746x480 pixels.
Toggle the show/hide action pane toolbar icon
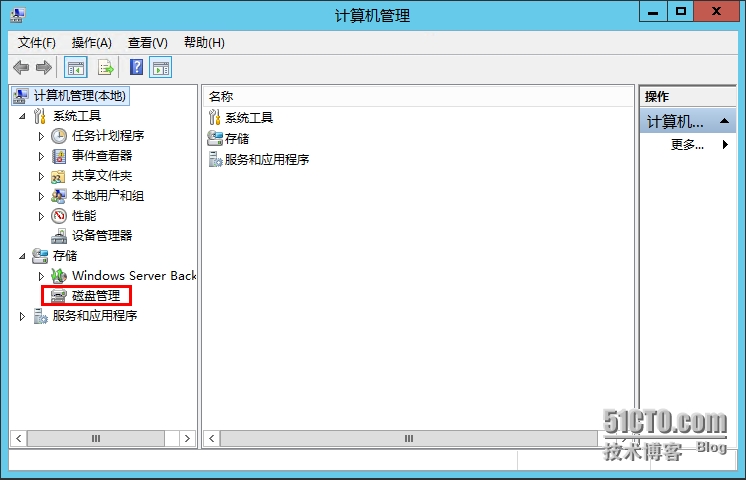[160, 68]
